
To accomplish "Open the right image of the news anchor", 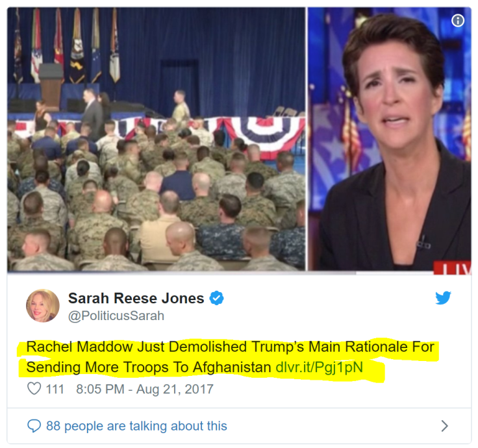I will tap(389, 140).
